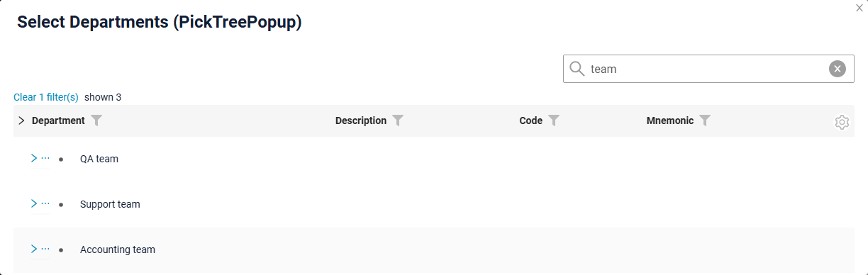Viewport: 868px width, 275px height.
Task: Close the Select Departments popup
Action: coord(859,8)
